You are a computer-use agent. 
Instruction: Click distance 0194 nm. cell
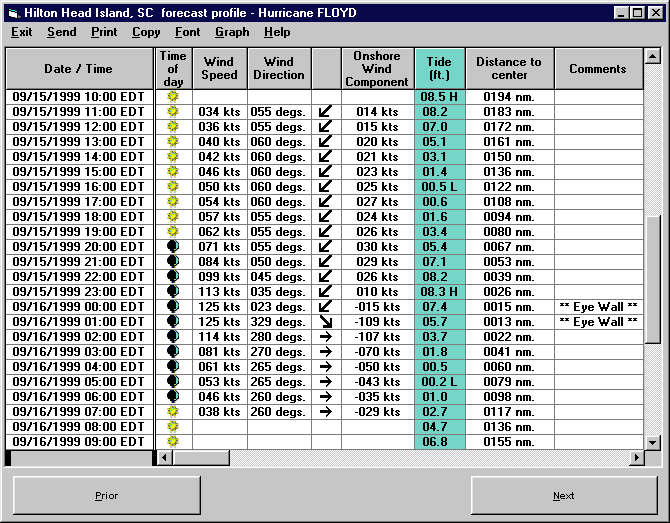[x=509, y=97]
